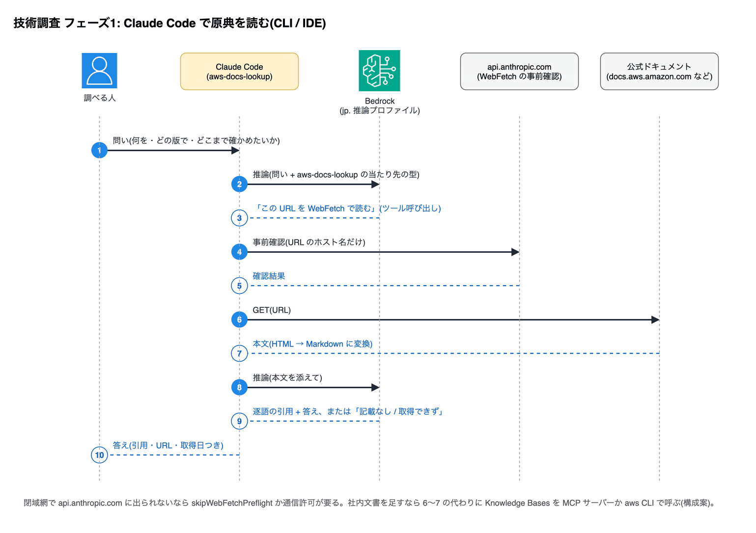Click the Bedrock (jp. 推論プロファイル) label
The height and width of the screenshot is (533, 756).
pos(380,106)
